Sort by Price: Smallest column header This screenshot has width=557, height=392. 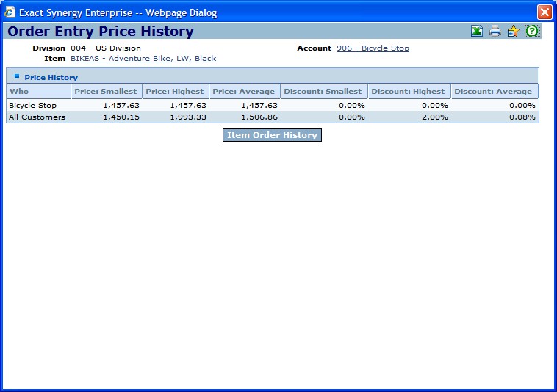click(x=106, y=92)
